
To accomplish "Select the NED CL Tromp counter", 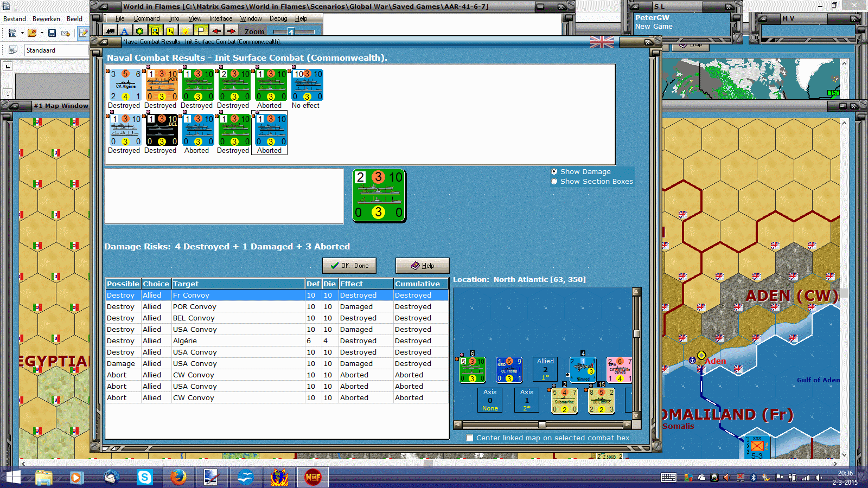I will coord(509,370).
